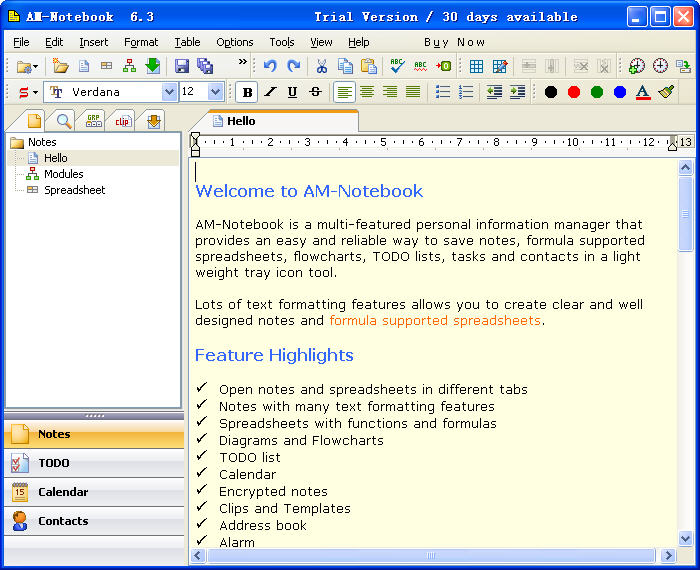Center align the text
This screenshot has height=570, width=700.
pos(367,92)
